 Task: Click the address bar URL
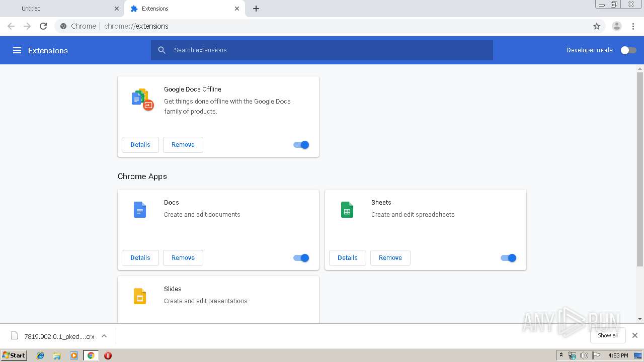click(x=136, y=26)
